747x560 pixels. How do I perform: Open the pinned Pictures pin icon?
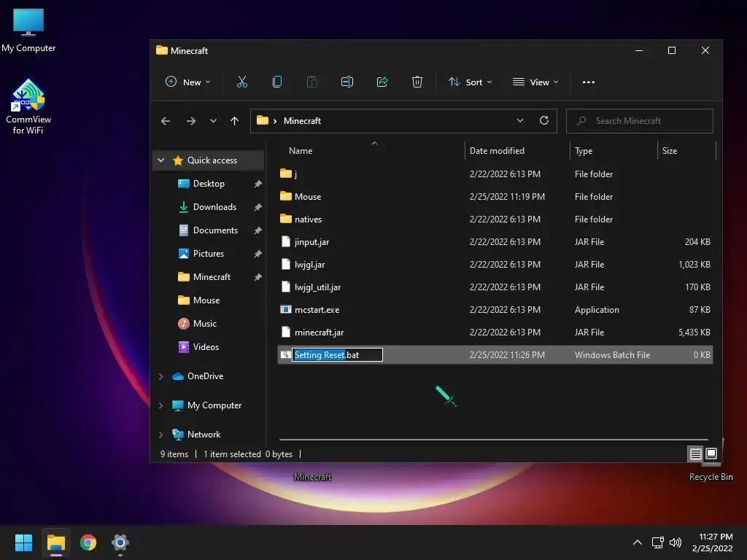258,254
